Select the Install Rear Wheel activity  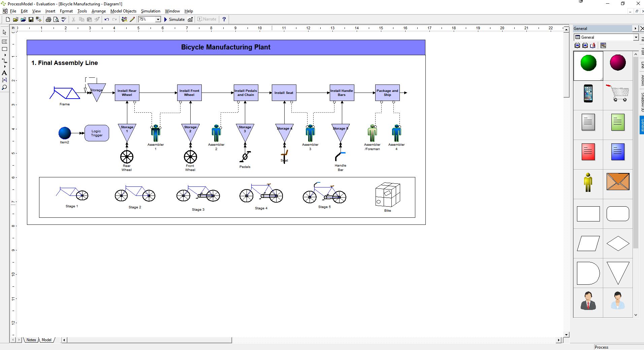pyautogui.click(x=127, y=93)
